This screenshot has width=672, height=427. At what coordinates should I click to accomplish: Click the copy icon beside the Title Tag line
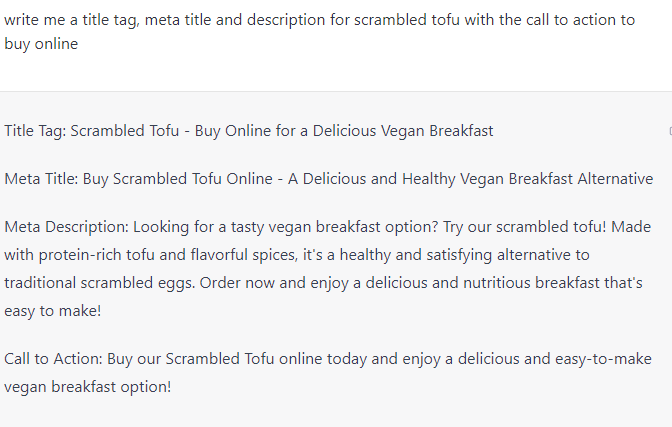pos(668,131)
